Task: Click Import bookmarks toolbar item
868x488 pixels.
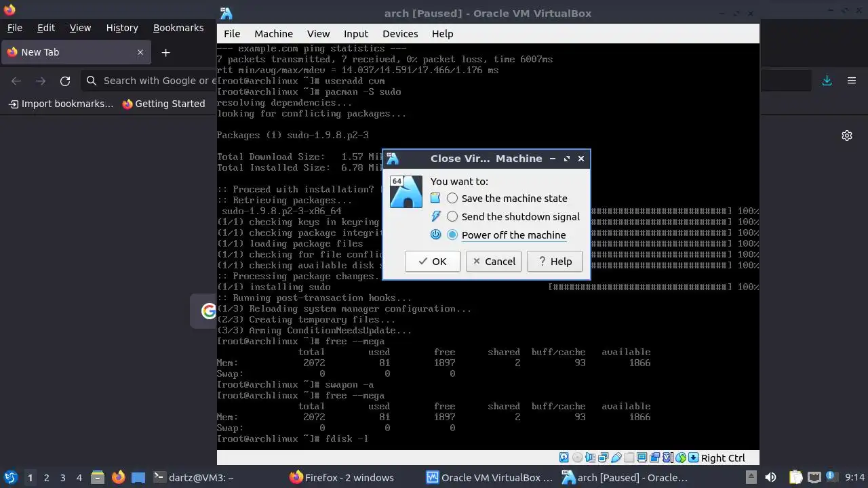Action: [60, 104]
